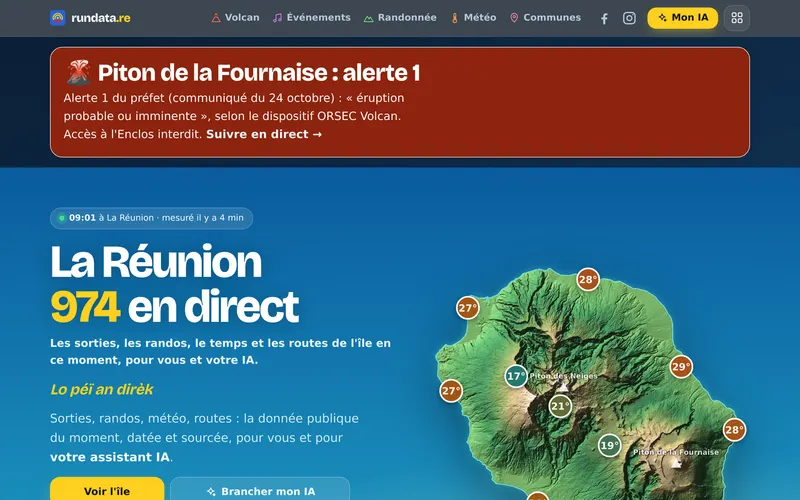
Task: Click the Piton de la Fournaise map label
Action: tap(676, 452)
